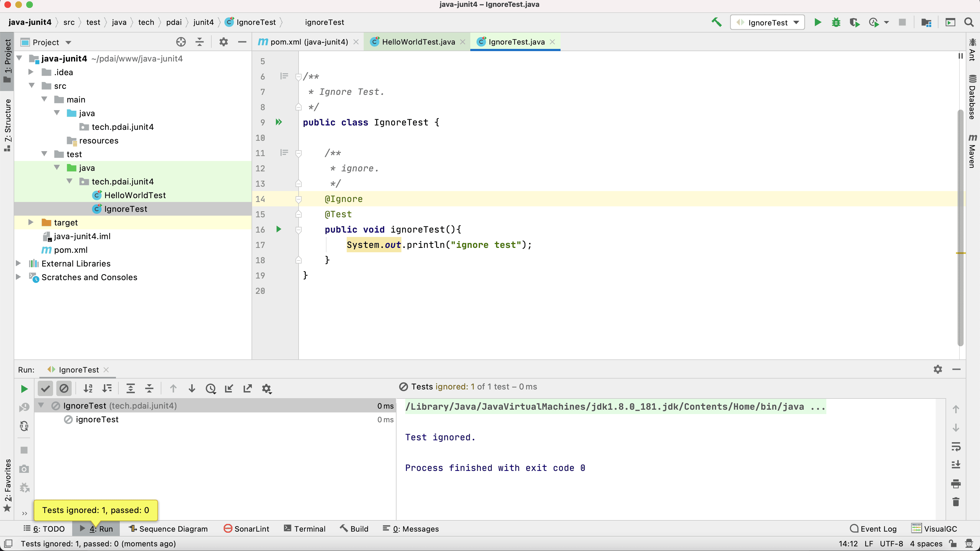Switch to the HelloWorldTest.java tab
980x551 pixels.
(x=418, y=42)
